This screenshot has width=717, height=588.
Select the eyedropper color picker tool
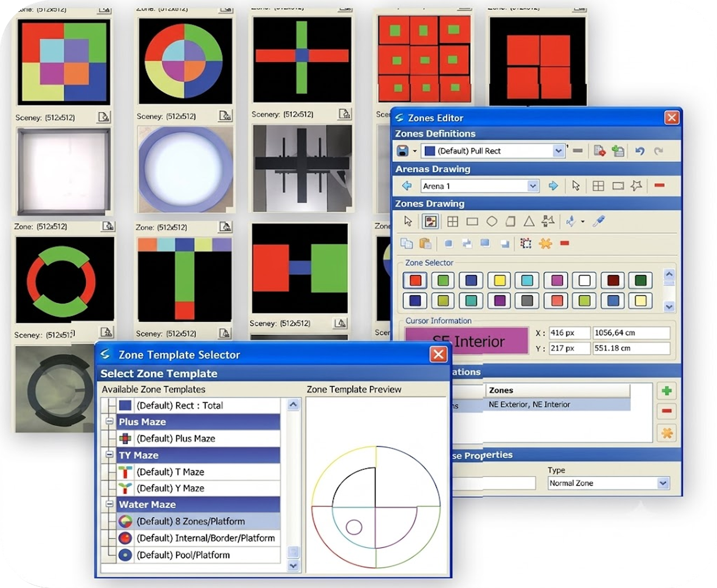(x=599, y=221)
